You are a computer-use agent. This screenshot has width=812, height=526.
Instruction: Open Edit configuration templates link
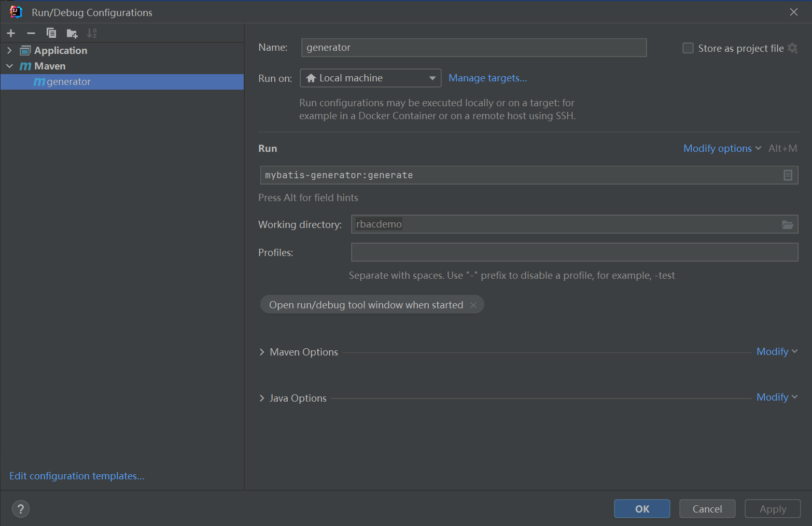[77, 476]
